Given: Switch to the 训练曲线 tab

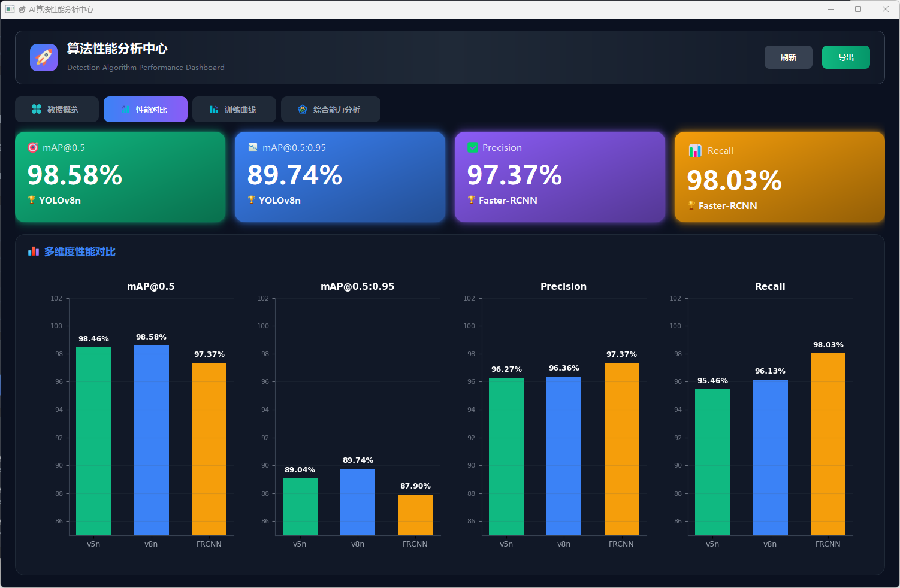Looking at the screenshot, I should [234, 110].
